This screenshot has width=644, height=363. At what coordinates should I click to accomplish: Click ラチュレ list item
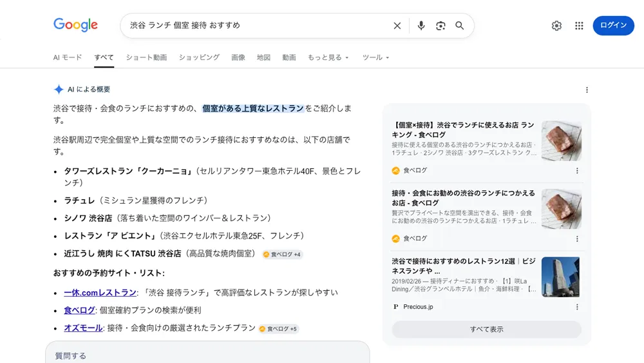(x=137, y=201)
